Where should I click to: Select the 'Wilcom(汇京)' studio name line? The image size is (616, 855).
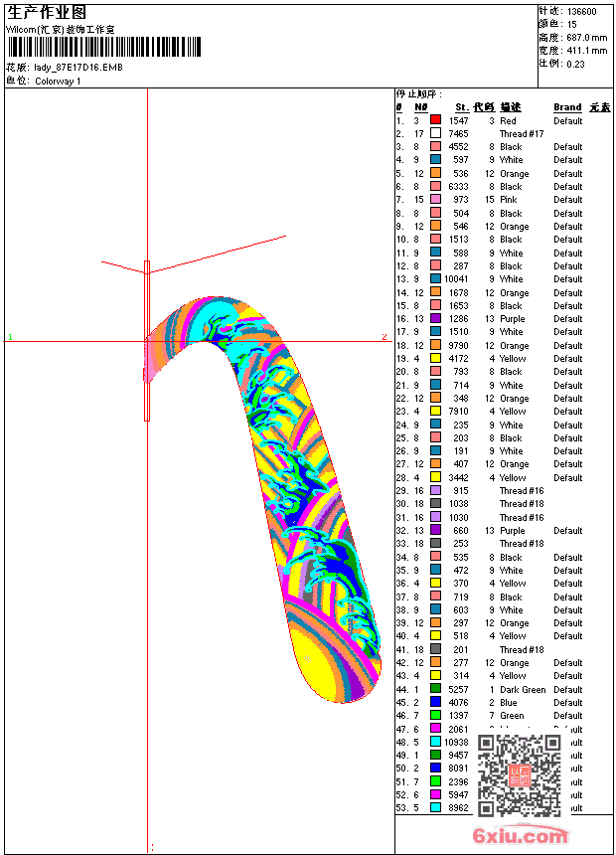tap(61, 30)
